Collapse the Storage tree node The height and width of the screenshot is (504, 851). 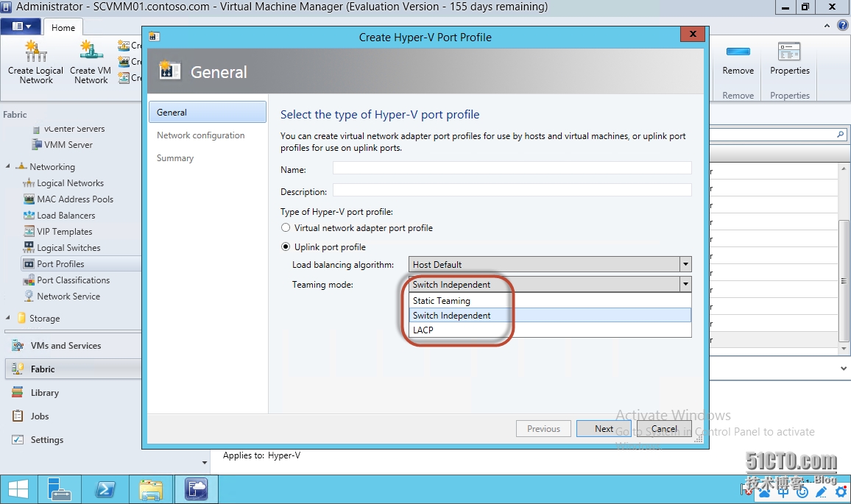7,318
